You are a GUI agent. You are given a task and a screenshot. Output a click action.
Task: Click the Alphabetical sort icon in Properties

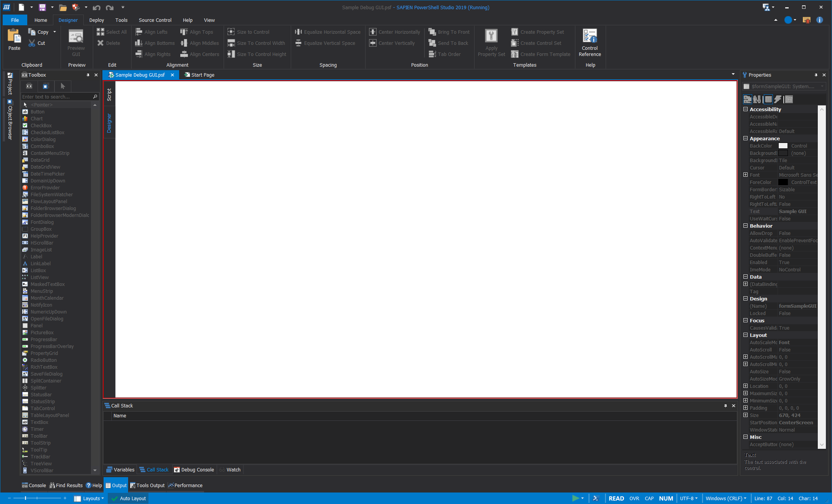point(757,99)
